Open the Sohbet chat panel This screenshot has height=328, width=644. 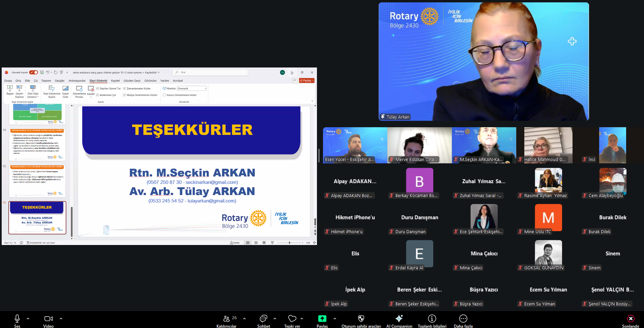[x=263, y=319]
